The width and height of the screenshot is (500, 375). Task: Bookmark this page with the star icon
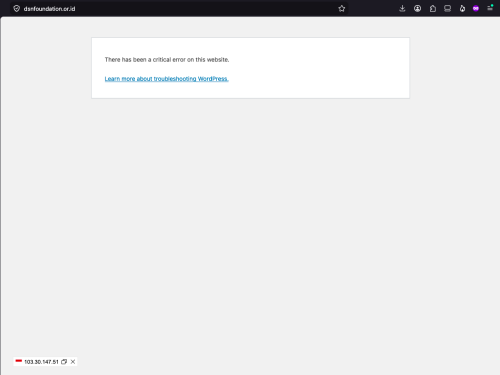coord(342,9)
